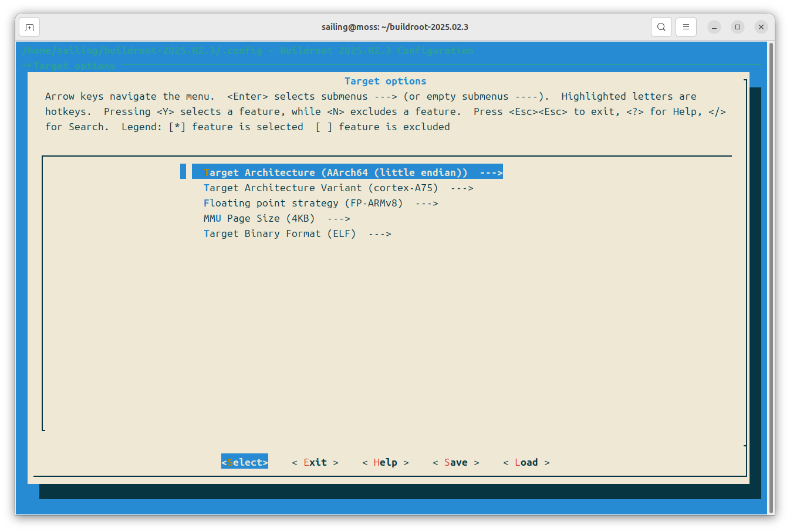Click the Exit button

coord(315,462)
